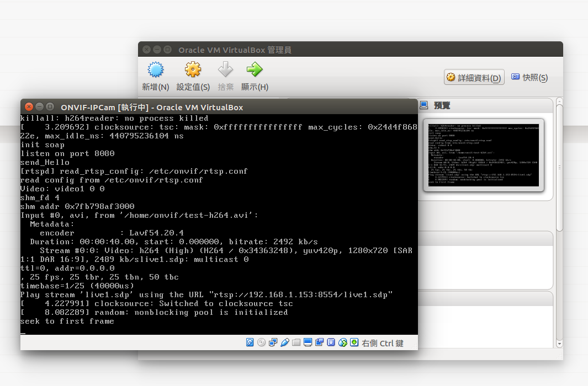Viewport: 588px width, 386px height.
Task: Click the overlapping screens video capture icon
Action: (320, 342)
